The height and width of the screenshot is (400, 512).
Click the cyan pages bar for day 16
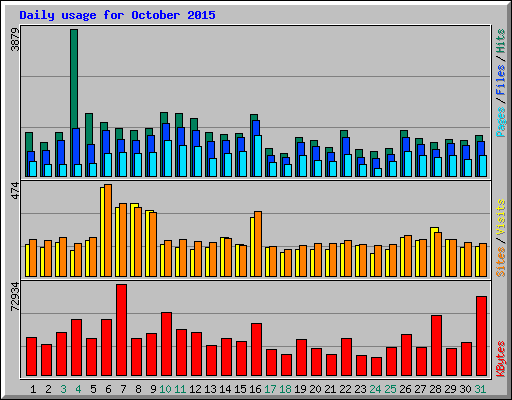258,156
